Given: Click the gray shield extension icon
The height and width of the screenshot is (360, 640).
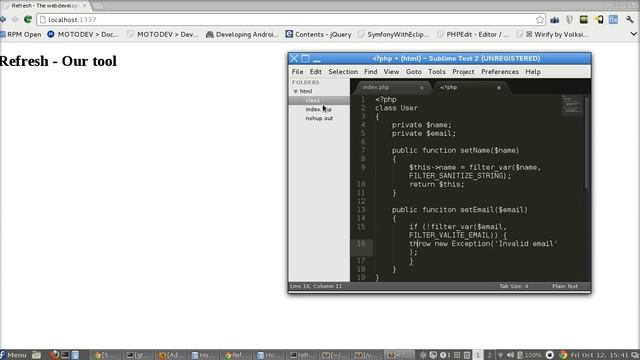Looking at the screenshot, I should coord(569,20).
